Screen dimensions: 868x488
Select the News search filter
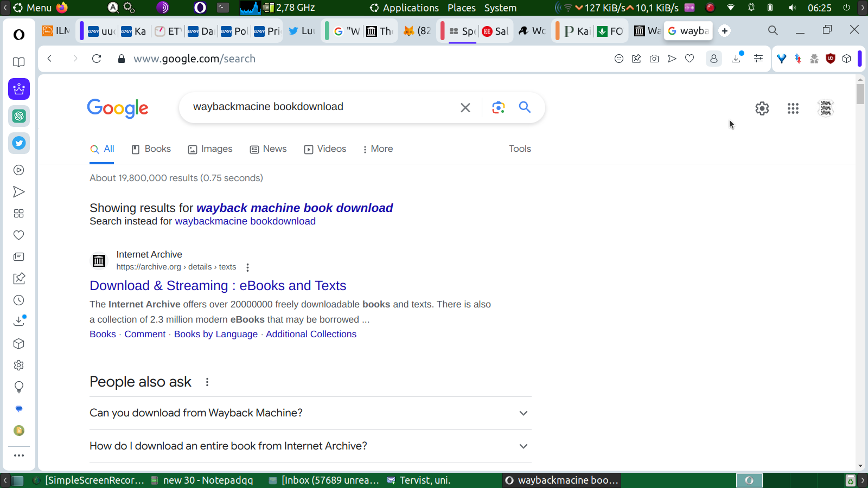pos(268,149)
